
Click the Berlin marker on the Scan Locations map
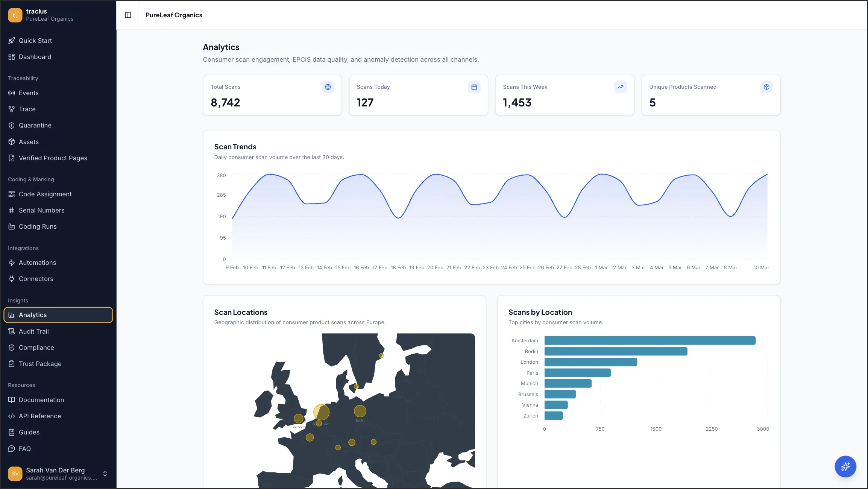pos(360,412)
